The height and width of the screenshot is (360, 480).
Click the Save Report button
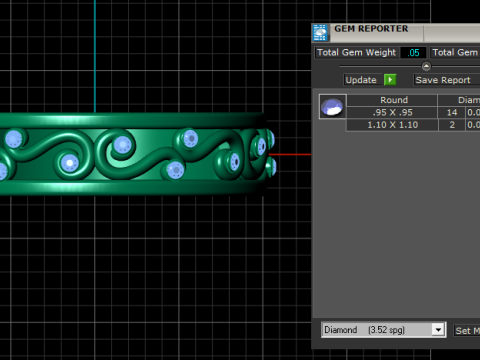pos(446,80)
